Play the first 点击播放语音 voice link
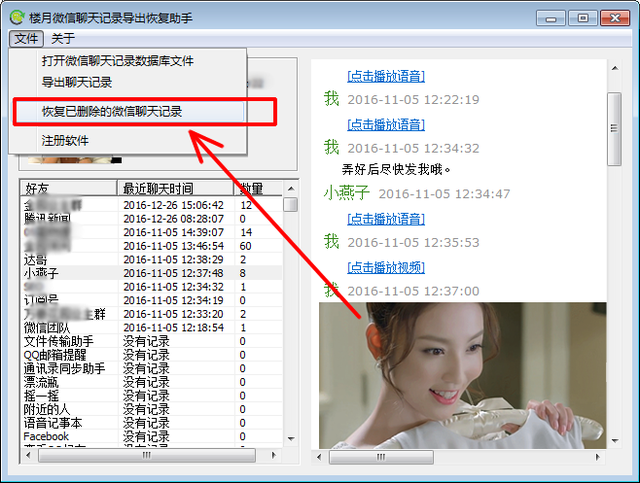 pyautogui.click(x=386, y=76)
